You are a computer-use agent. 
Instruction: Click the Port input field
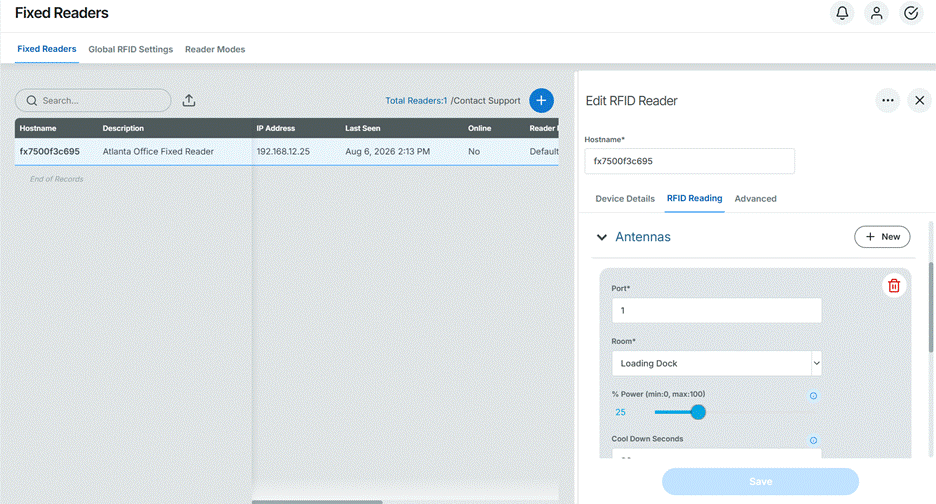click(x=716, y=311)
